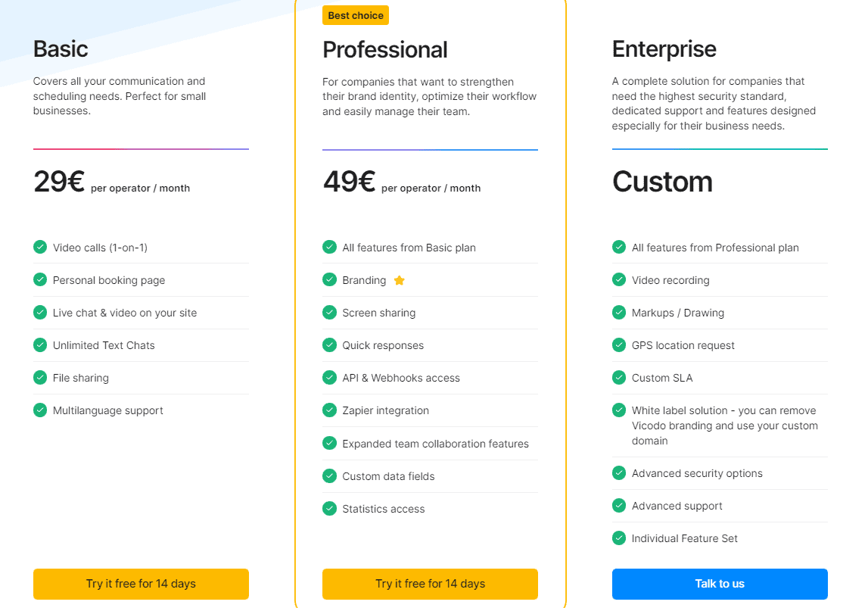
Task: Click the API & Webhooks access feature
Action: 401,378
